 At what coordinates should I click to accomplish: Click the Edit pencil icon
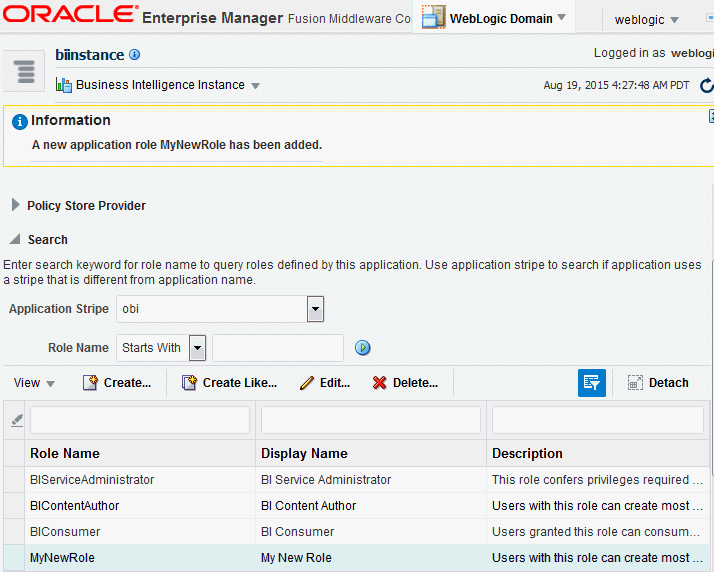tap(307, 383)
